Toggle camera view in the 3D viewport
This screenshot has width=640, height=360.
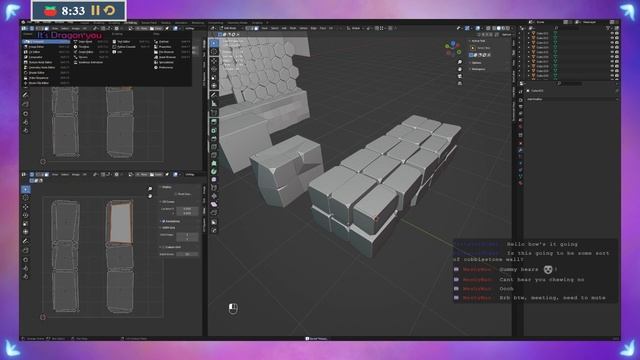(460, 76)
